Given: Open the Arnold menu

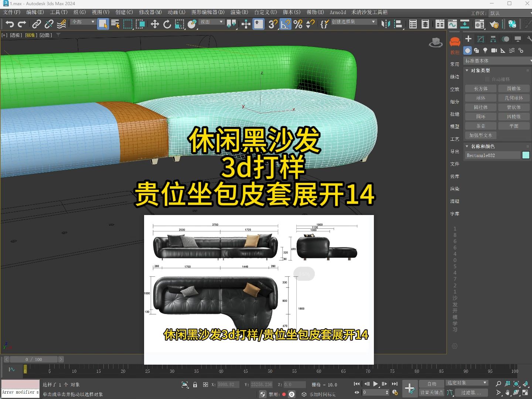Looking at the screenshot, I should (338, 12).
